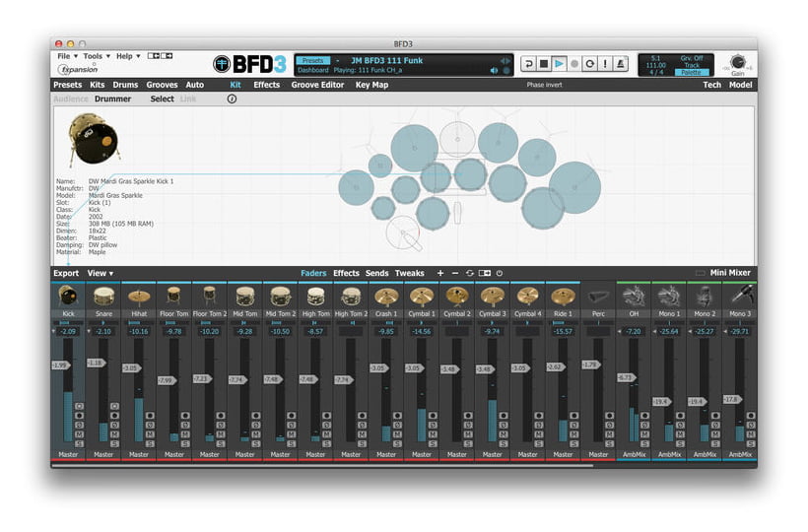This screenshot has width=808, height=532.
Task: Expand the Kick channel disclosure arrow
Action: (x=53, y=331)
